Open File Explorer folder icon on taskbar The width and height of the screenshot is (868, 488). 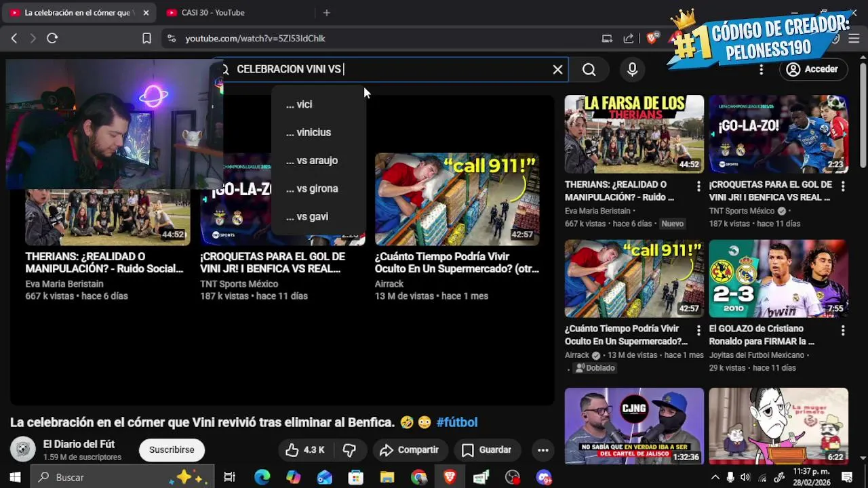[x=387, y=478]
